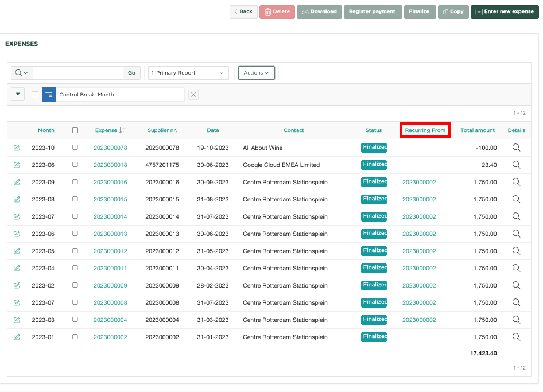Edit the expense row 2023000002
This screenshot has height=392, width=543.
point(17,337)
